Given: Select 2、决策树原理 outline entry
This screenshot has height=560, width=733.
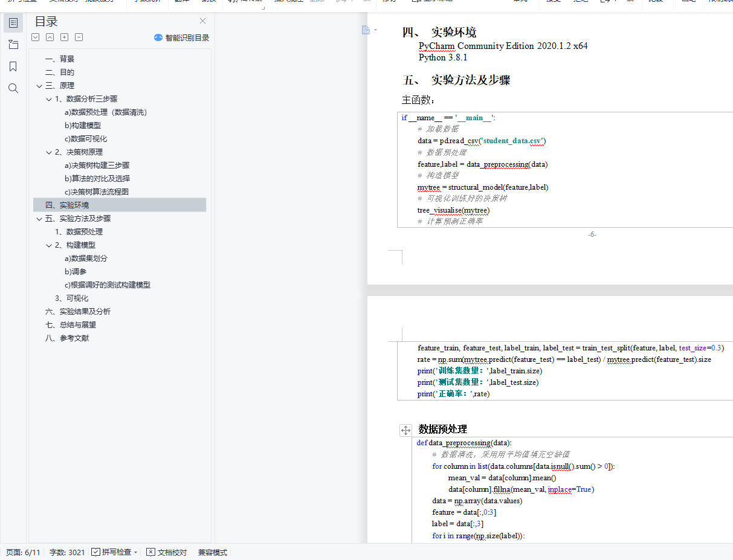Looking at the screenshot, I should click(x=79, y=152).
